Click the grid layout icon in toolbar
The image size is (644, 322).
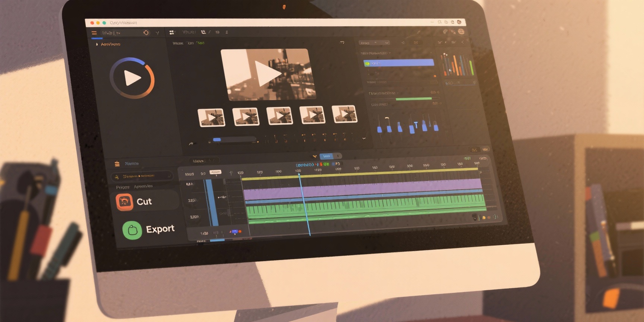[x=172, y=33]
